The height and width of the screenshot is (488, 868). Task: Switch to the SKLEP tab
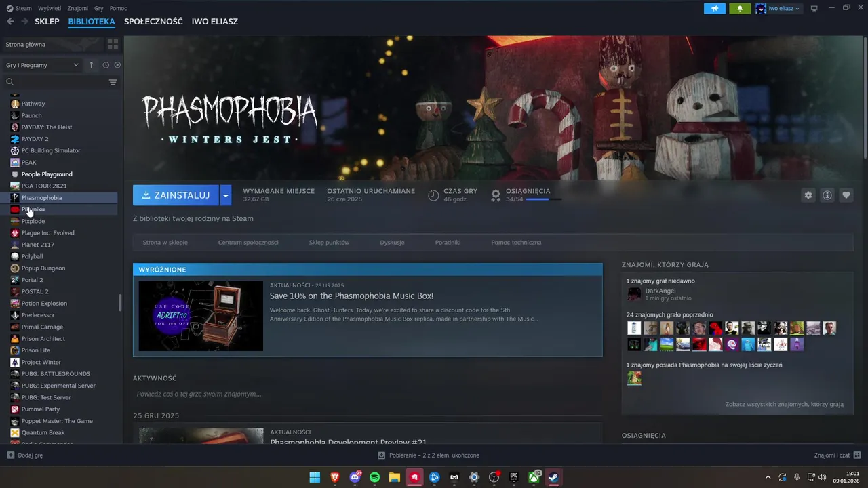tap(47, 22)
